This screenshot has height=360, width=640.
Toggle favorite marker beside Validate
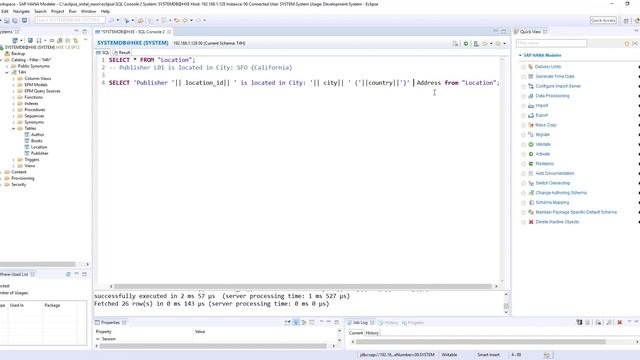click(524, 145)
